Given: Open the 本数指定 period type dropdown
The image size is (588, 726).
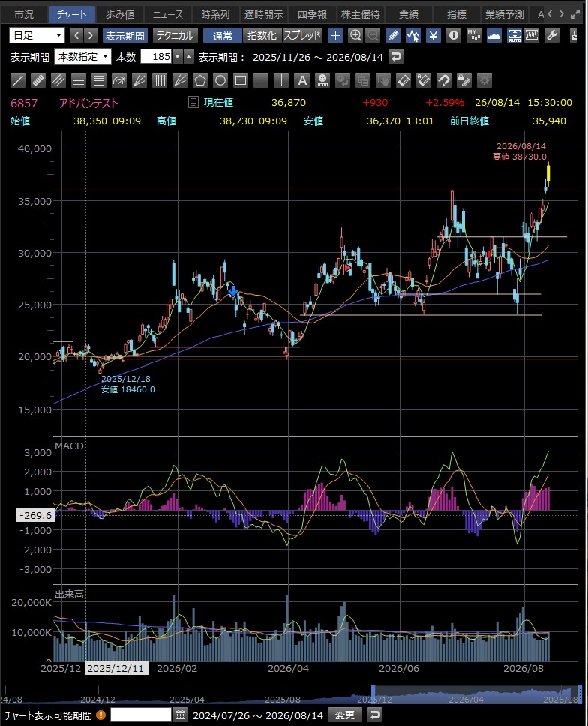Looking at the screenshot, I should click(x=82, y=57).
